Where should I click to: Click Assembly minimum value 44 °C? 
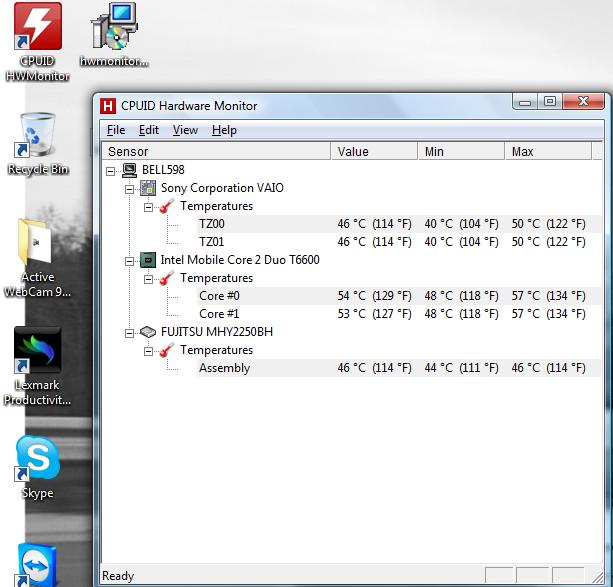tap(461, 368)
